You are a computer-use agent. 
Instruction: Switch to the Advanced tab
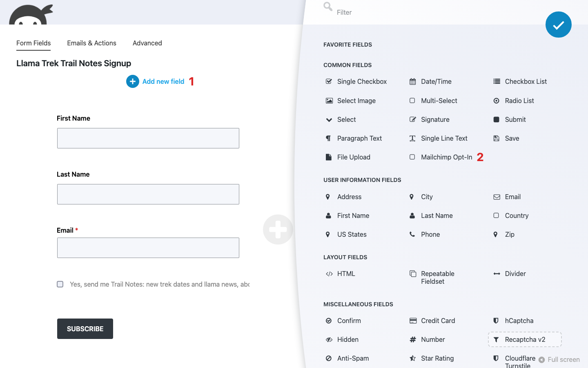pyautogui.click(x=147, y=43)
